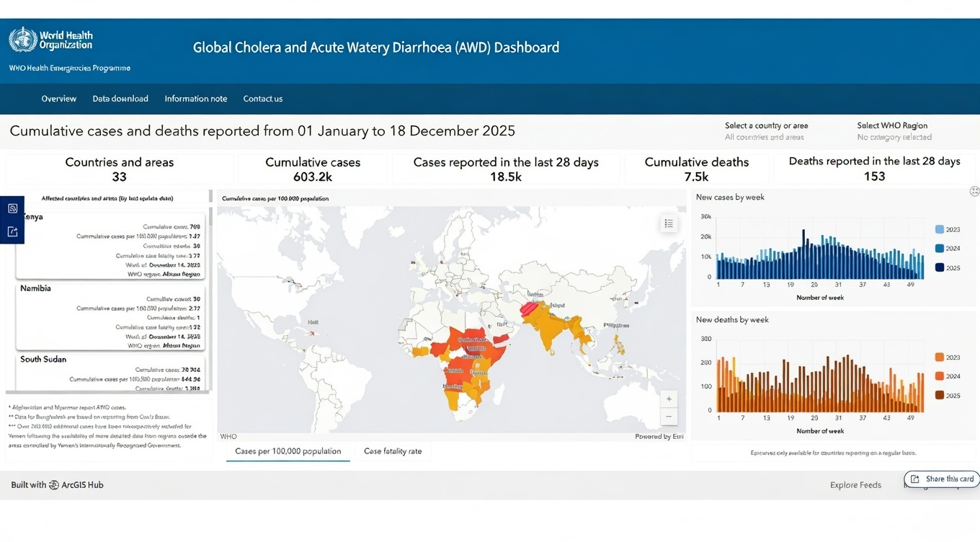Image resolution: width=980 pixels, height=542 pixels.
Task: Click the share icon in left sidebar
Action: point(12,231)
